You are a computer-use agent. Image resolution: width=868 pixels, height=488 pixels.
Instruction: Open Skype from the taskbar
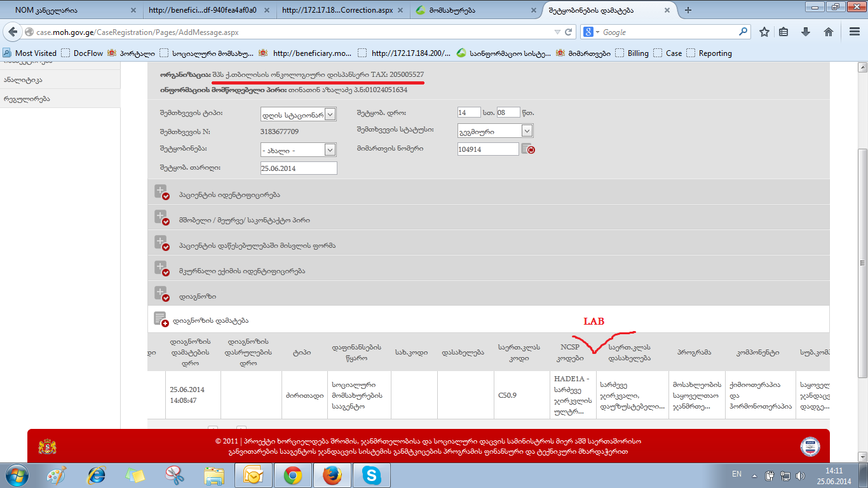[x=372, y=475]
